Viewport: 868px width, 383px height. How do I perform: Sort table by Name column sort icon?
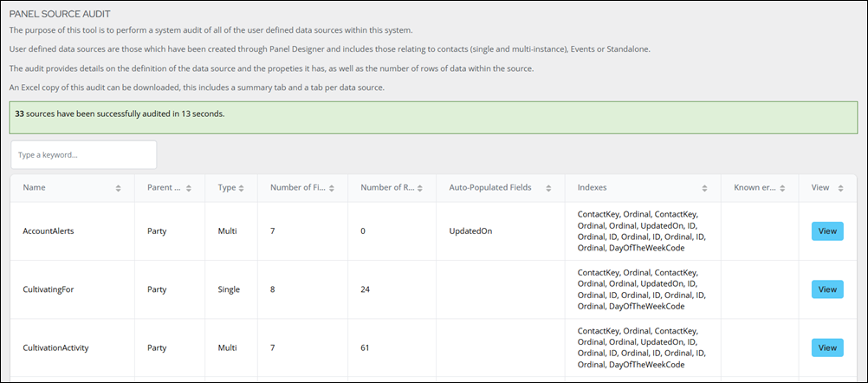click(118, 188)
